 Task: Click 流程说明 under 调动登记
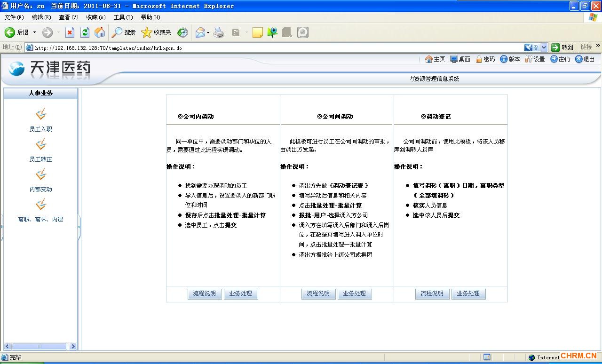[x=432, y=293]
